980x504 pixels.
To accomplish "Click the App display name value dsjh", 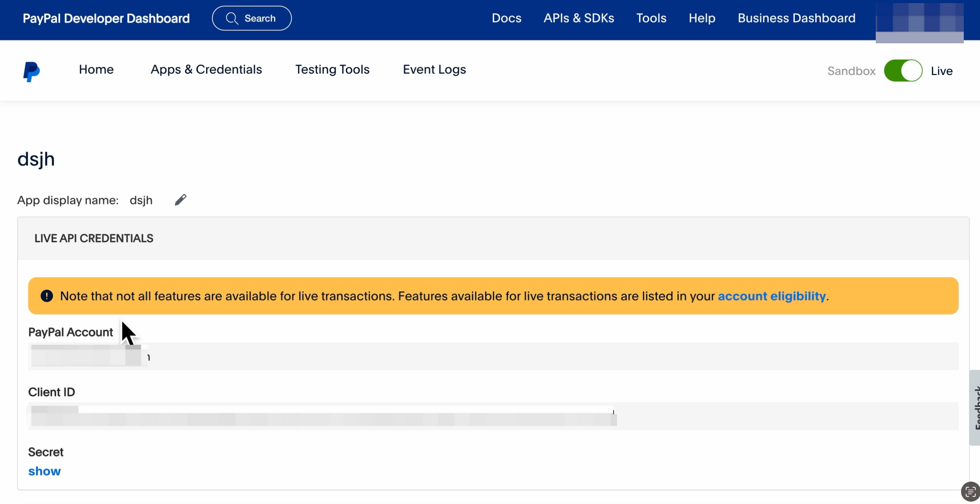I will click(x=141, y=200).
